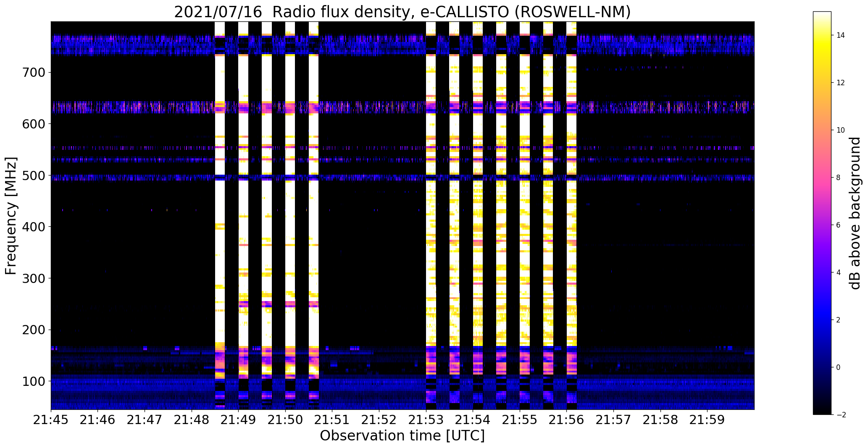Image resolution: width=868 pixels, height=448 pixels.
Task: Click the 400 frequency tick label
Action: 33,227
